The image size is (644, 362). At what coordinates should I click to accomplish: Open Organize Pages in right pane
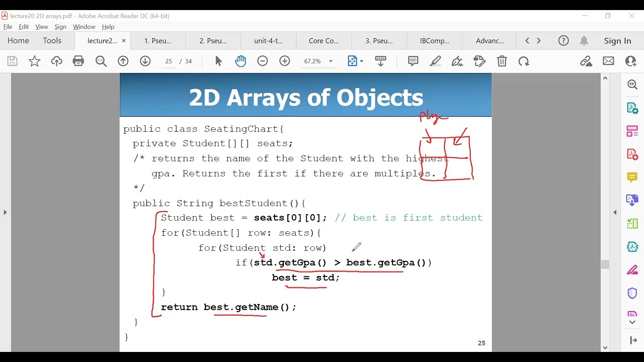632,131
